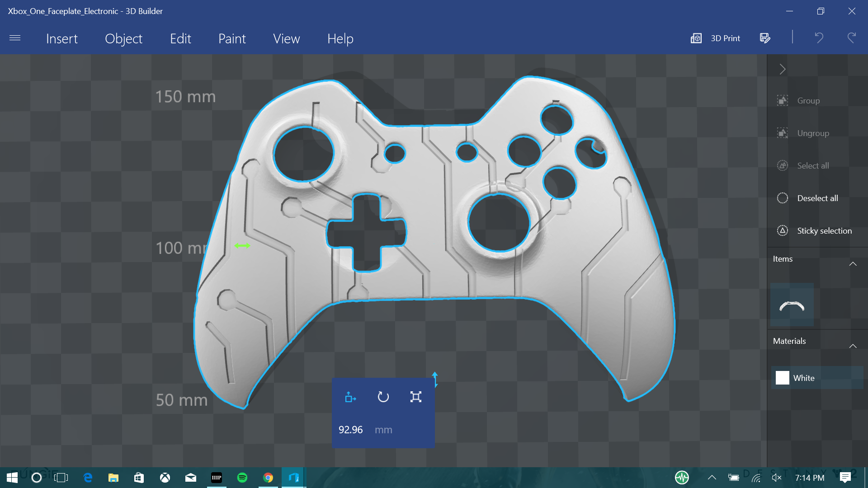Click the Deselect all label
The width and height of the screenshot is (868, 488).
pos(817,198)
